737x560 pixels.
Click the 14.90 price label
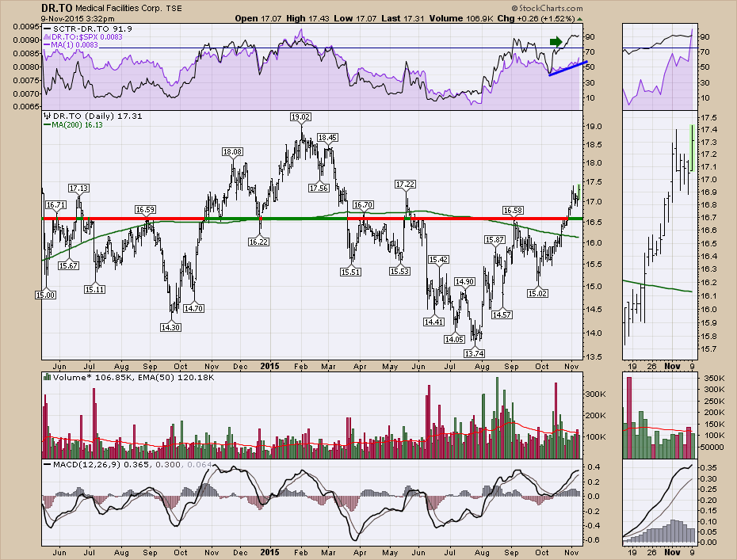click(464, 281)
